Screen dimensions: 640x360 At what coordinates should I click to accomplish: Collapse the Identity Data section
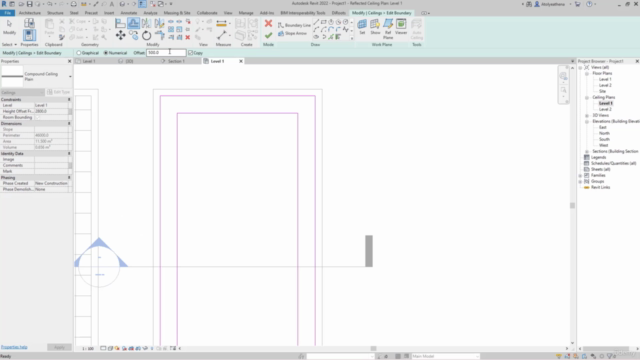pos(69,153)
